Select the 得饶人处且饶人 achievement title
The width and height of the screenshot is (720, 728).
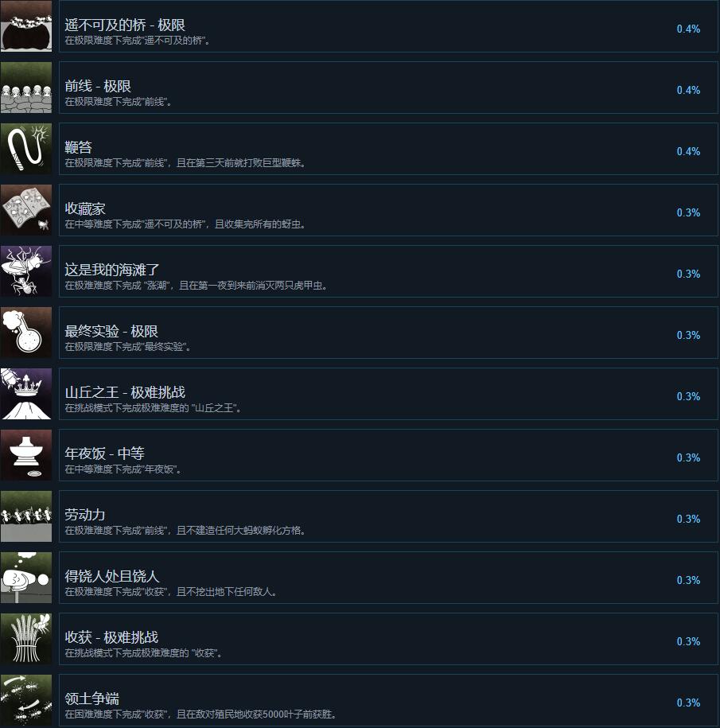tap(112, 576)
